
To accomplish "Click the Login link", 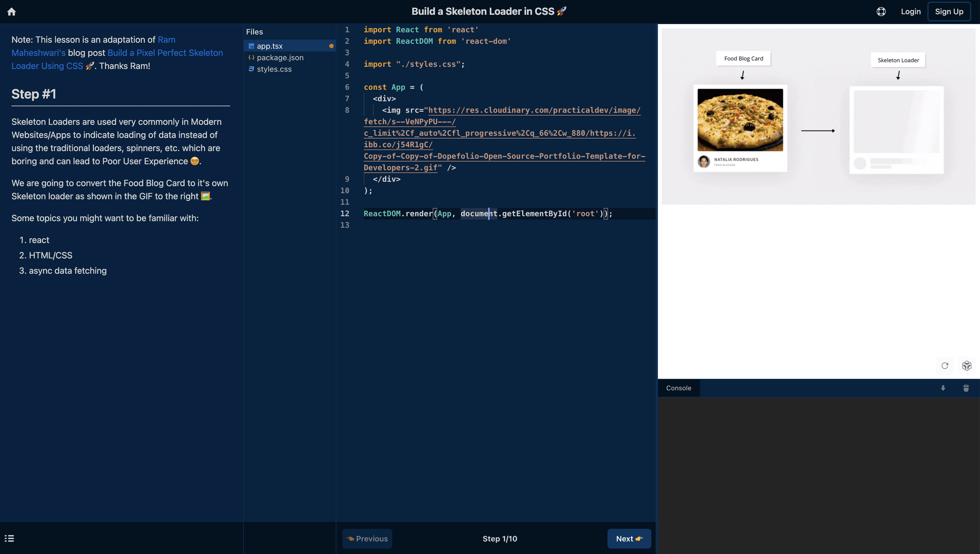I will [x=910, y=12].
